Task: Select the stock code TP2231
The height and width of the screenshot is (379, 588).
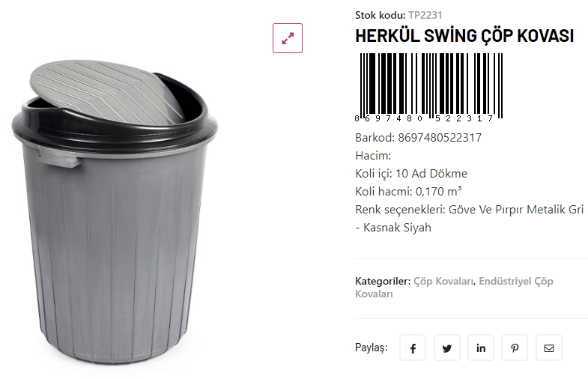Action: click(x=425, y=16)
